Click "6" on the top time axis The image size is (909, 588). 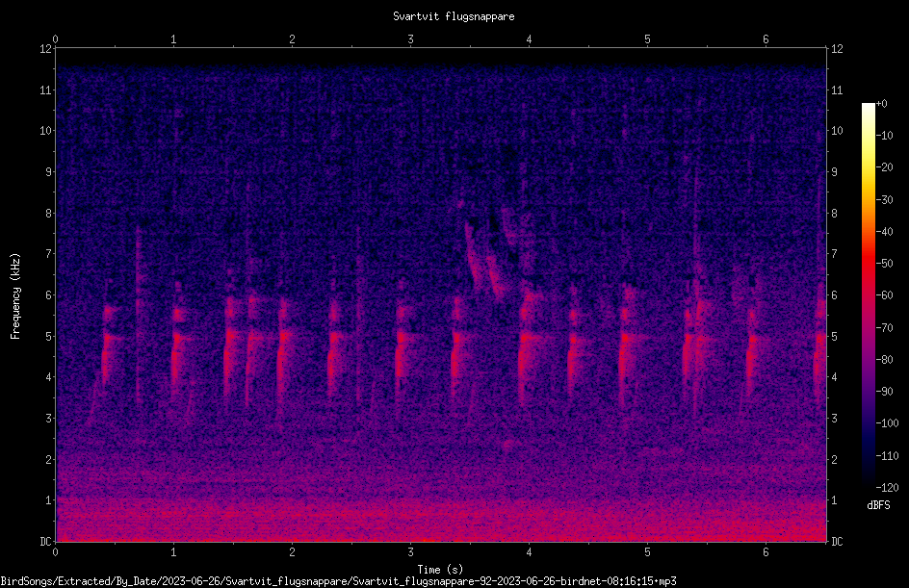click(766, 39)
